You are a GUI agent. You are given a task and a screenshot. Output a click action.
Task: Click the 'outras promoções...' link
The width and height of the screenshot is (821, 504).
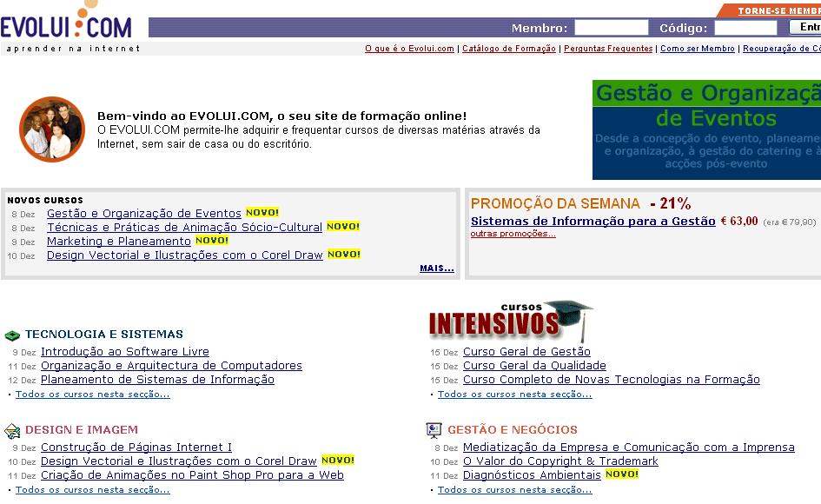pyautogui.click(x=513, y=234)
